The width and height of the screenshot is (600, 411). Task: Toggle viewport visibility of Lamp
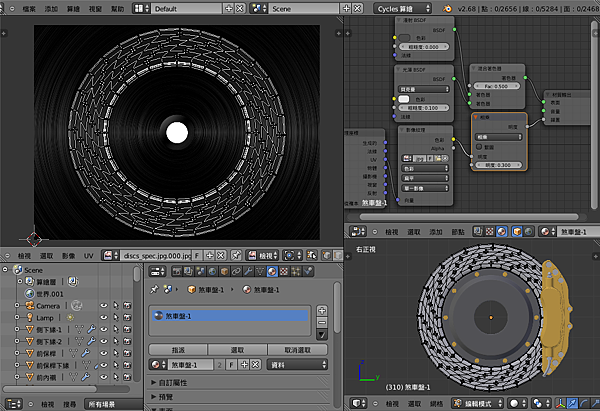[104, 317]
